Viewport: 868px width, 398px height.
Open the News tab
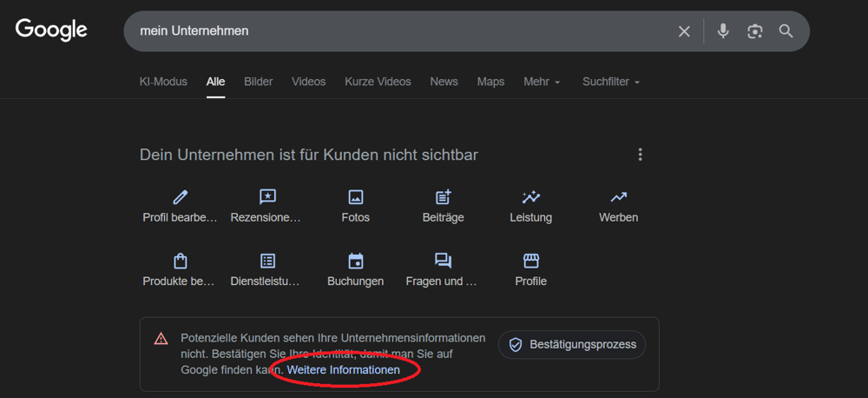(x=444, y=82)
